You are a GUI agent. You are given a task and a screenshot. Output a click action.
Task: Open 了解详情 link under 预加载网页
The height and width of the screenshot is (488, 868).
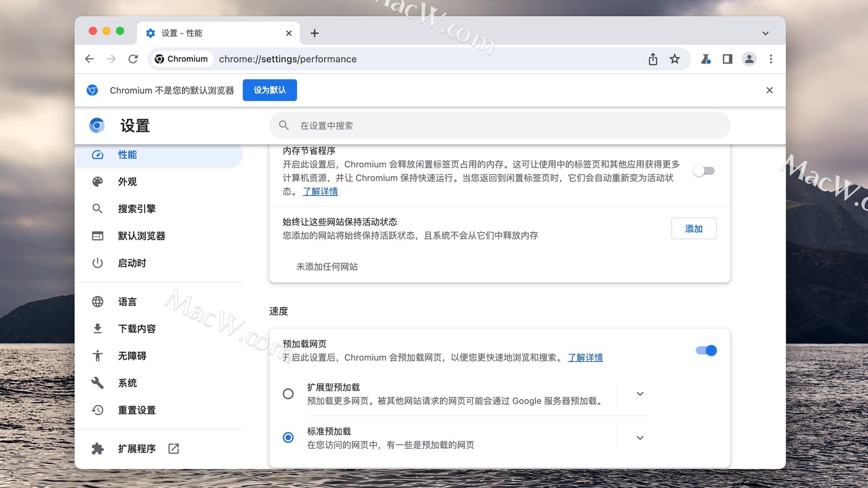[585, 358]
